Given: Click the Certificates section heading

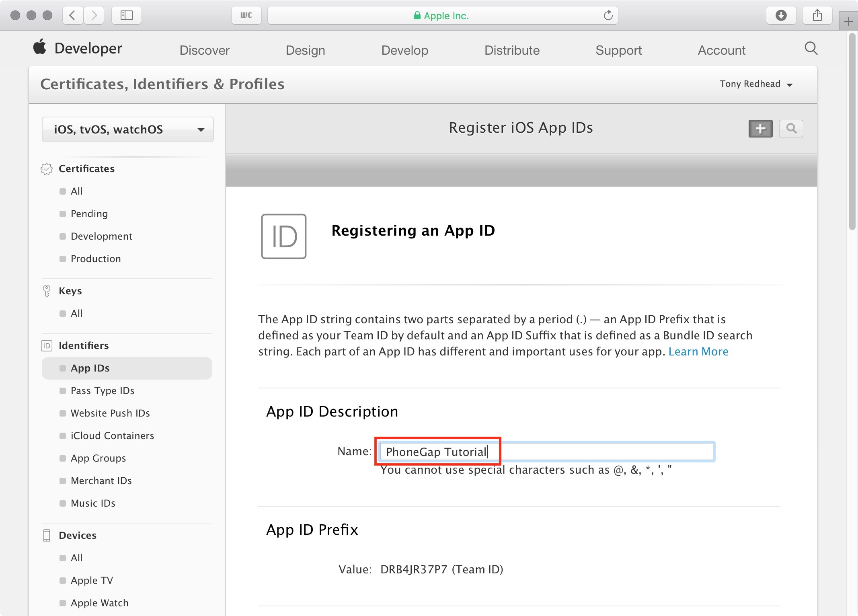Looking at the screenshot, I should coord(86,169).
